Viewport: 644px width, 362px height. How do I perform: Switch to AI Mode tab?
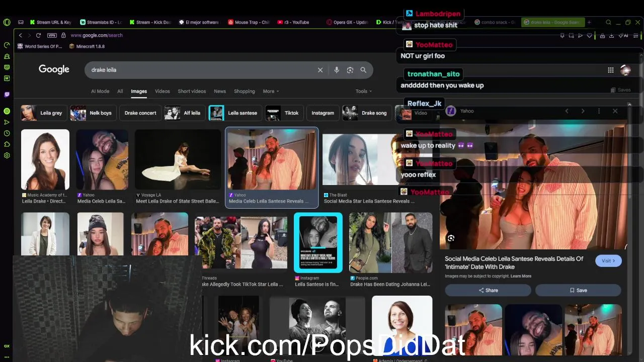(x=100, y=91)
